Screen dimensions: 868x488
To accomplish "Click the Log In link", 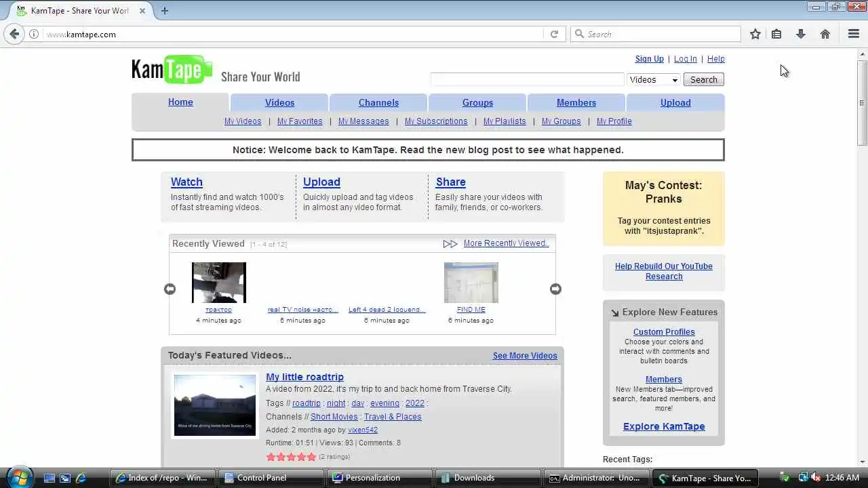I will pyautogui.click(x=686, y=59).
